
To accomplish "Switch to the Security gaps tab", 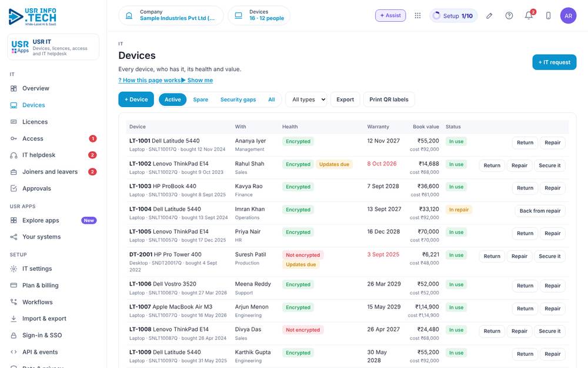I will pyautogui.click(x=238, y=100).
